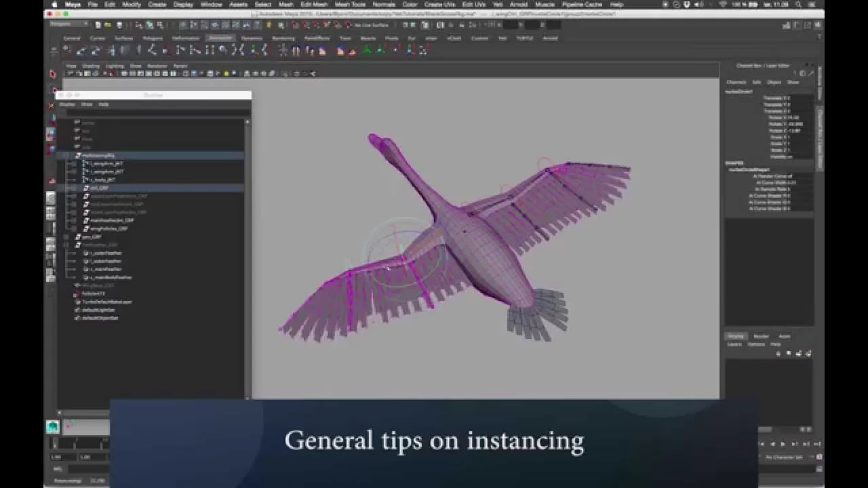The height and width of the screenshot is (488, 868).
Task: Open the Yeti menu in menu bar
Action: point(498,4)
